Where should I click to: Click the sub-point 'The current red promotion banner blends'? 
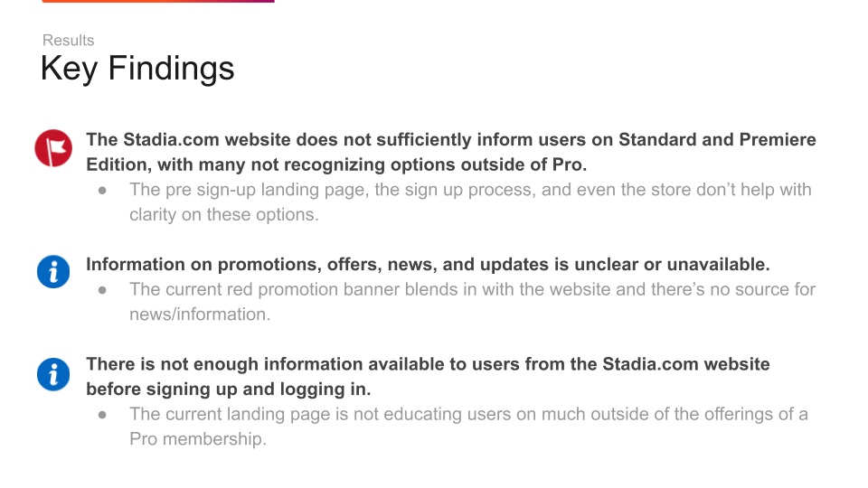[x=472, y=289]
